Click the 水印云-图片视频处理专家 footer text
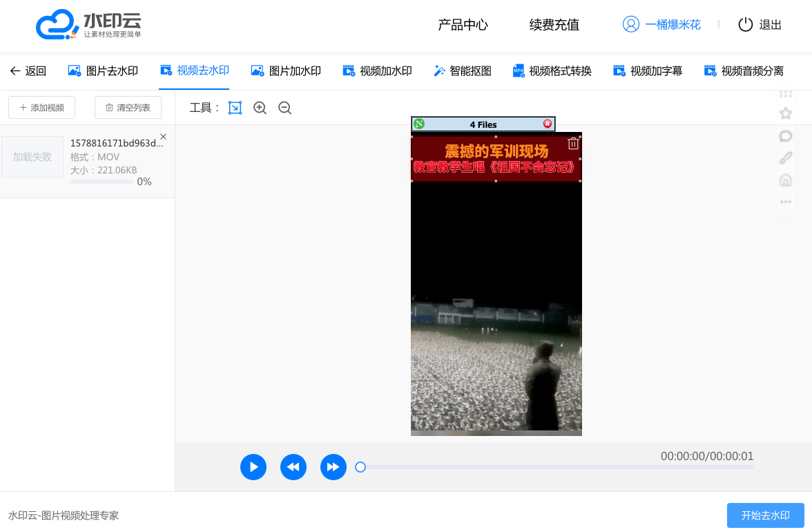 click(x=64, y=515)
